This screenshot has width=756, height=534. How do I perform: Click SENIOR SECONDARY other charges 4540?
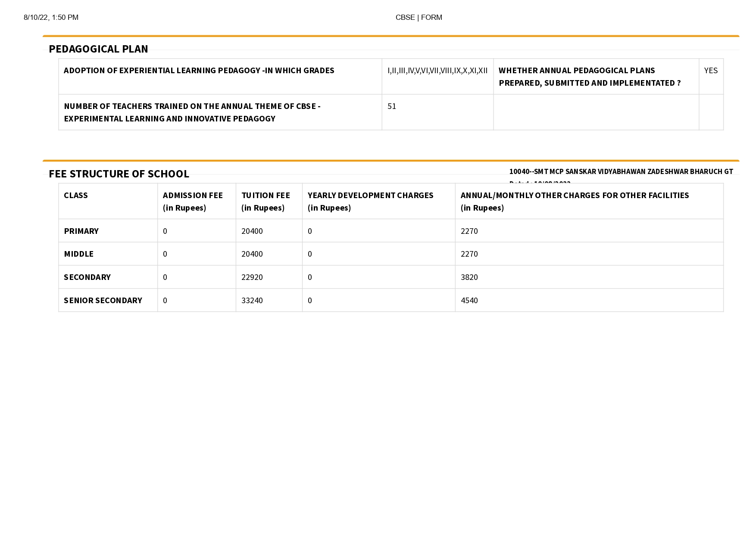pyautogui.click(x=469, y=301)
